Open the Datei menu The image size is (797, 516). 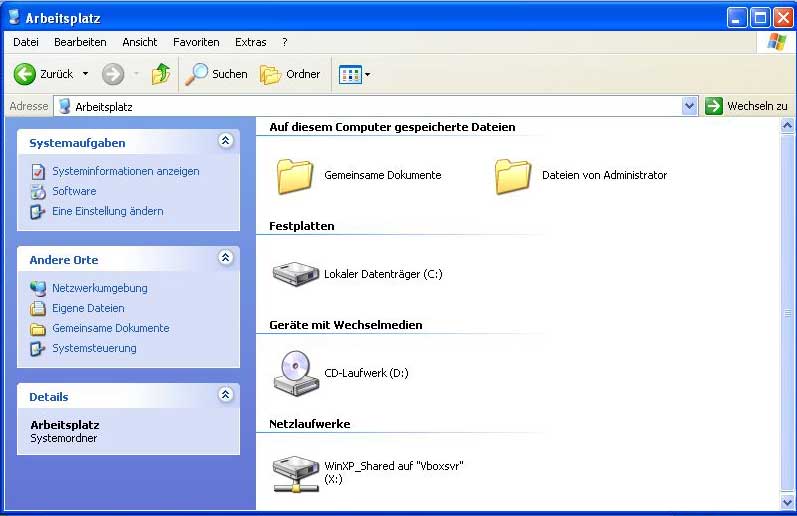click(x=26, y=42)
